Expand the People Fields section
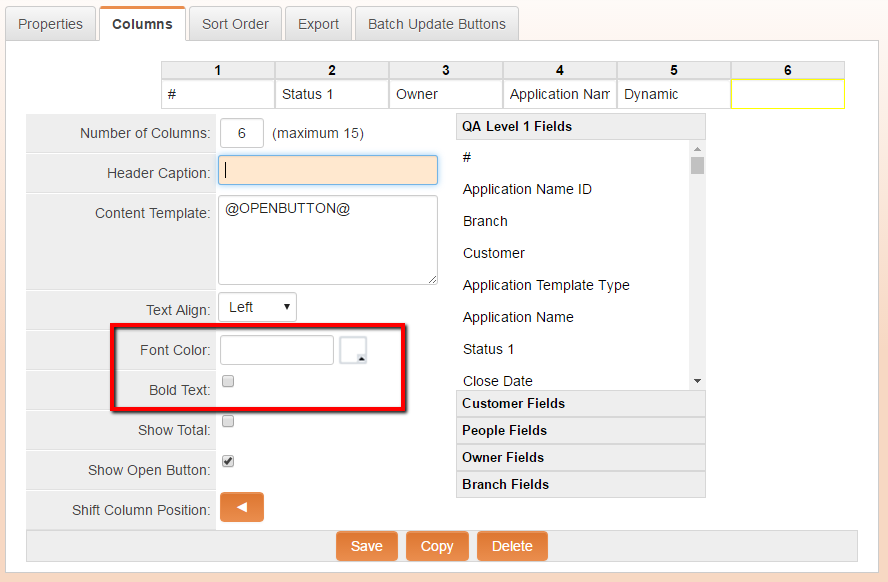Image resolution: width=888 pixels, height=582 pixels. click(580, 430)
